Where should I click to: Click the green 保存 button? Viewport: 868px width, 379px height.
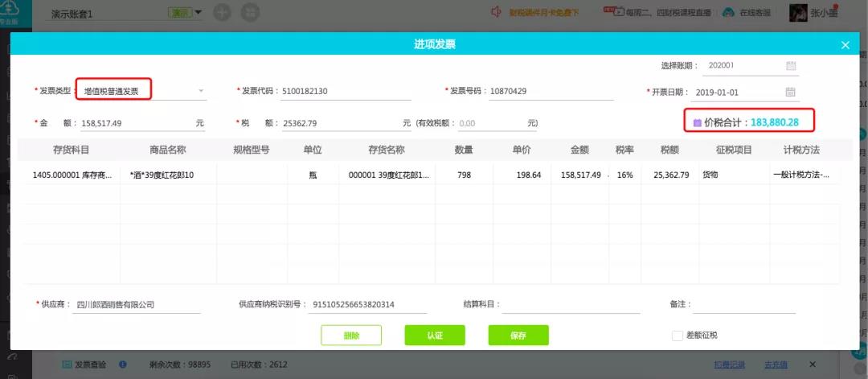[518, 336]
